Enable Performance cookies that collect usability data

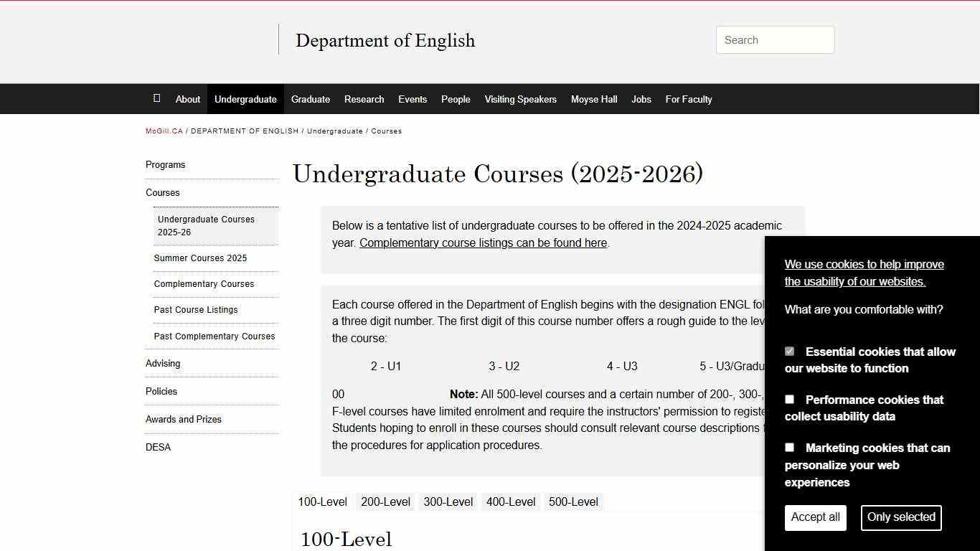click(789, 399)
